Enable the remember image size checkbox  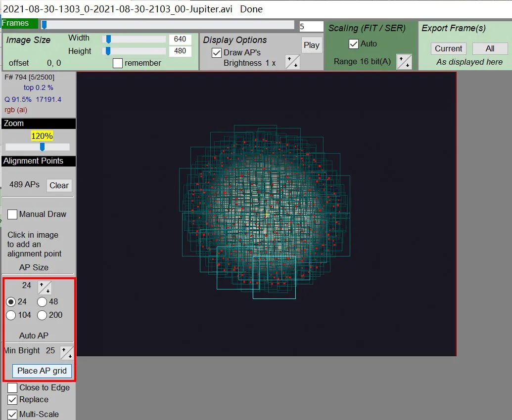pyautogui.click(x=118, y=63)
